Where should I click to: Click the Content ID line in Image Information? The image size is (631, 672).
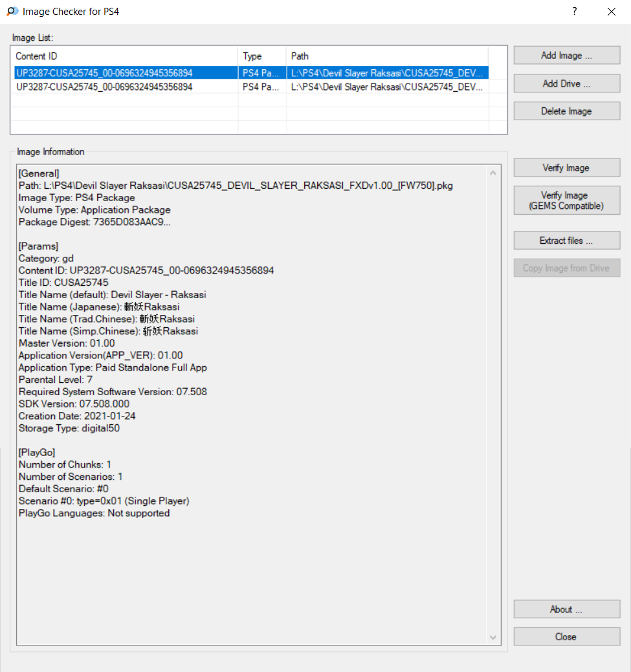point(146,270)
